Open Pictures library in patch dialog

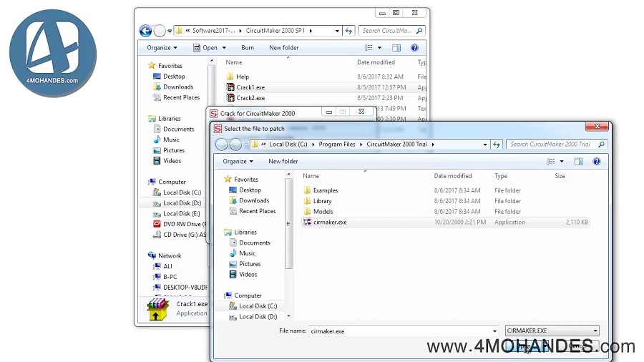[250, 264]
